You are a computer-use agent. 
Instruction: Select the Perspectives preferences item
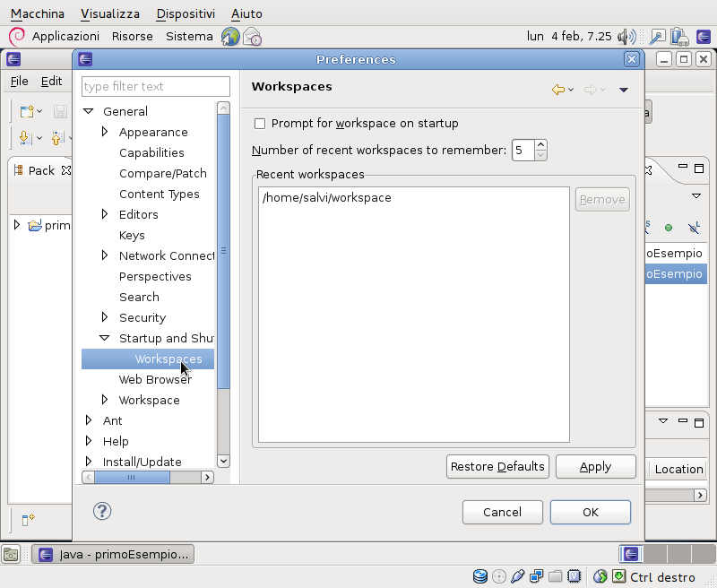pyautogui.click(x=155, y=277)
